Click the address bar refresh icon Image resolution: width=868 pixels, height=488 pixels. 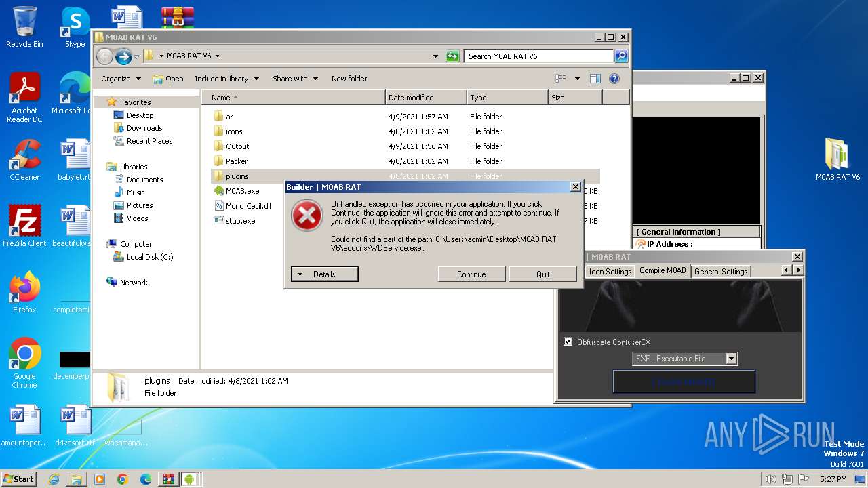[452, 56]
